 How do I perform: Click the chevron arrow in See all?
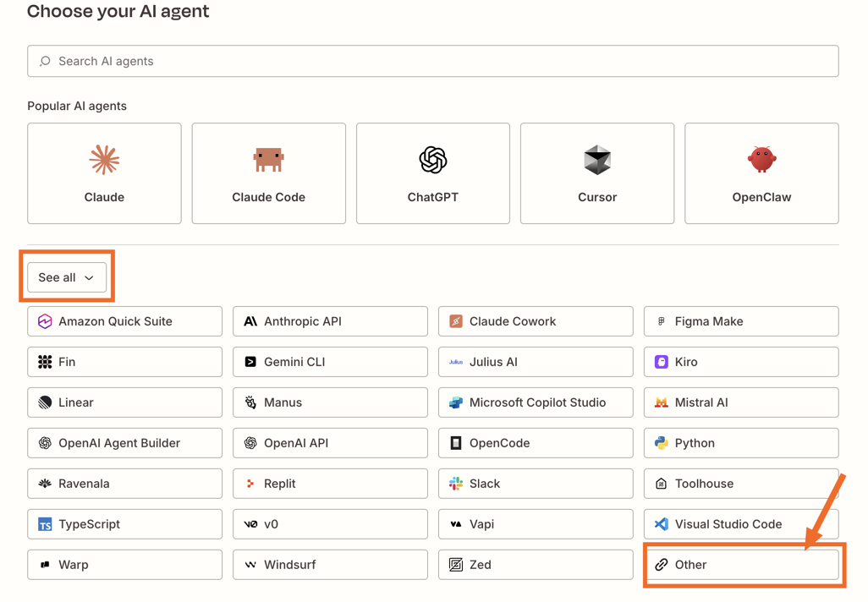[x=89, y=278]
